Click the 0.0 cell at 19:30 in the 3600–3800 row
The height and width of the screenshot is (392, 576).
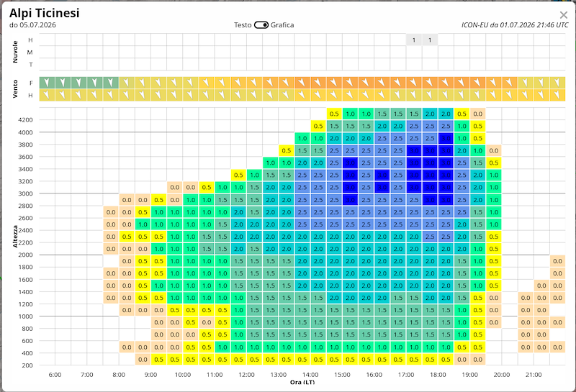point(494,150)
